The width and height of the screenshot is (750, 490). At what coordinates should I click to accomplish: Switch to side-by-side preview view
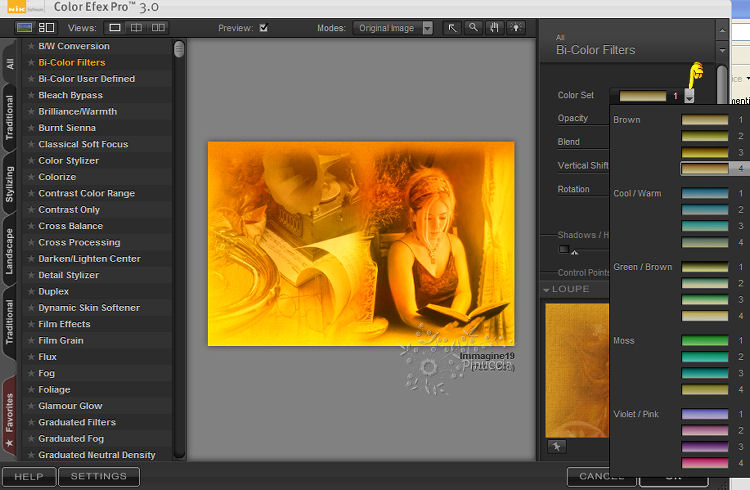159,28
